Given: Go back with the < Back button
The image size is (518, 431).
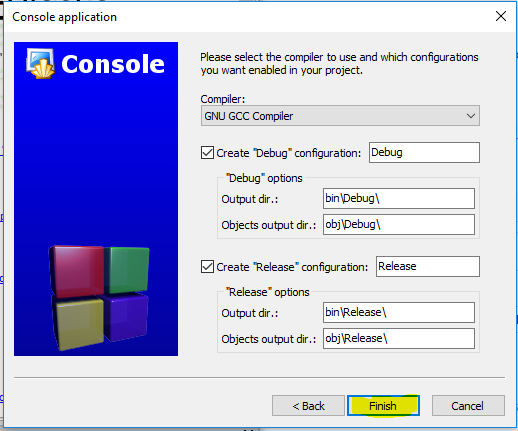Looking at the screenshot, I should click(x=308, y=406).
